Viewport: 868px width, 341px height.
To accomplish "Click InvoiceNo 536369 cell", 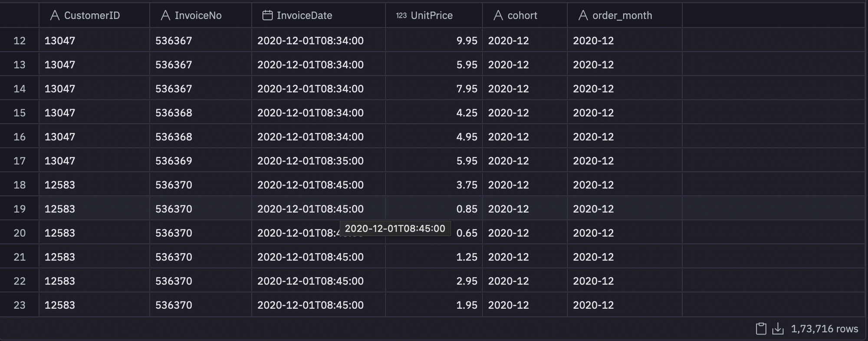I will (x=201, y=161).
